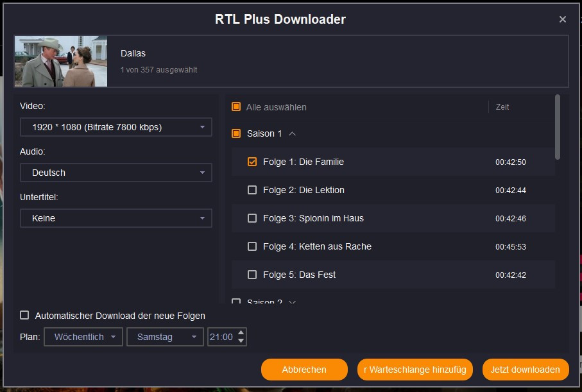This screenshot has height=392, width=582.
Task: Click the Folge 3: Spionin im Haus title text
Action: (x=313, y=218)
